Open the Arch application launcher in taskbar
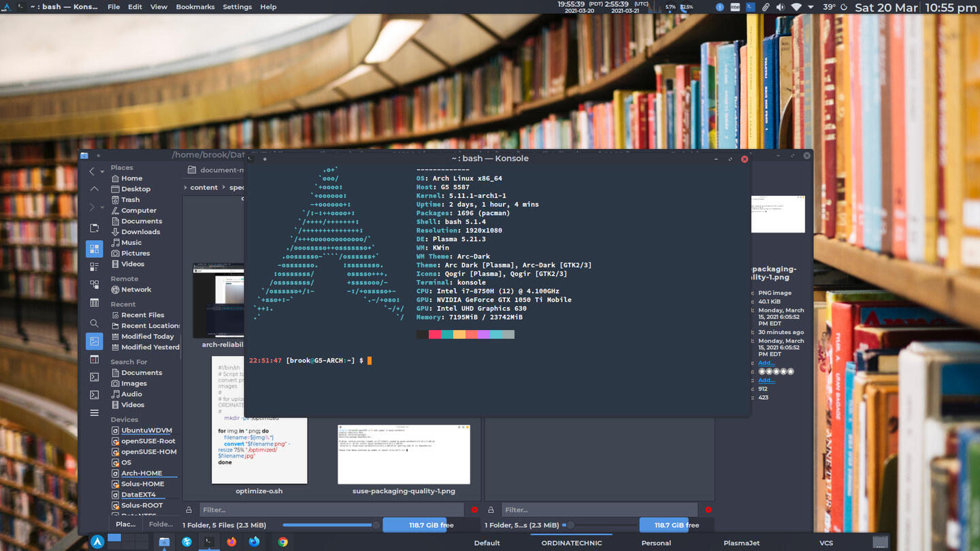980x551 pixels. [98, 542]
